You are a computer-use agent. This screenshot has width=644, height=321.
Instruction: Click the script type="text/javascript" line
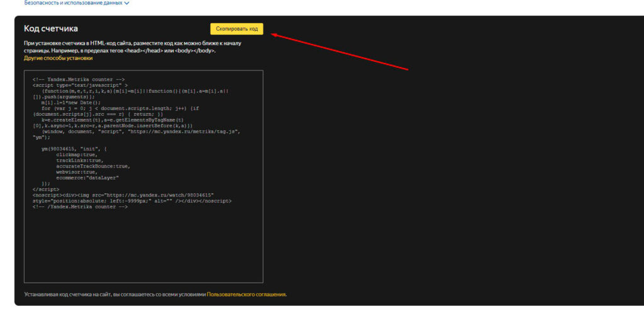[x=80, y=85]
